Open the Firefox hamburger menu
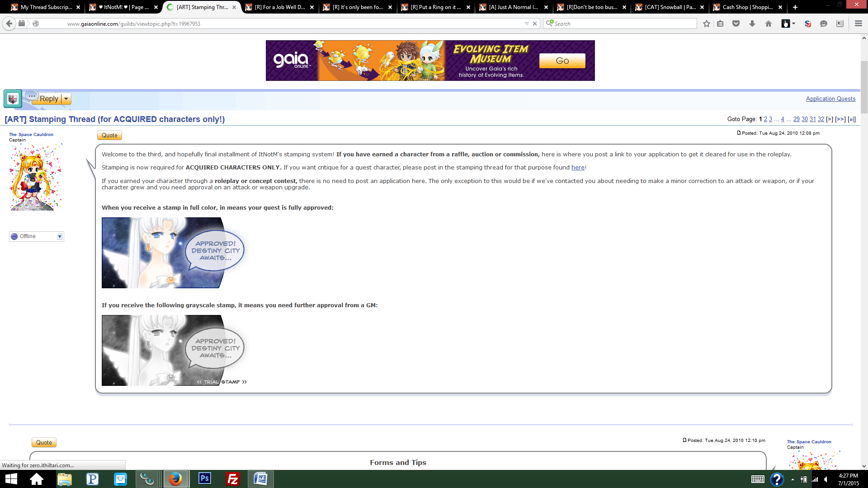 coord(859,24)
